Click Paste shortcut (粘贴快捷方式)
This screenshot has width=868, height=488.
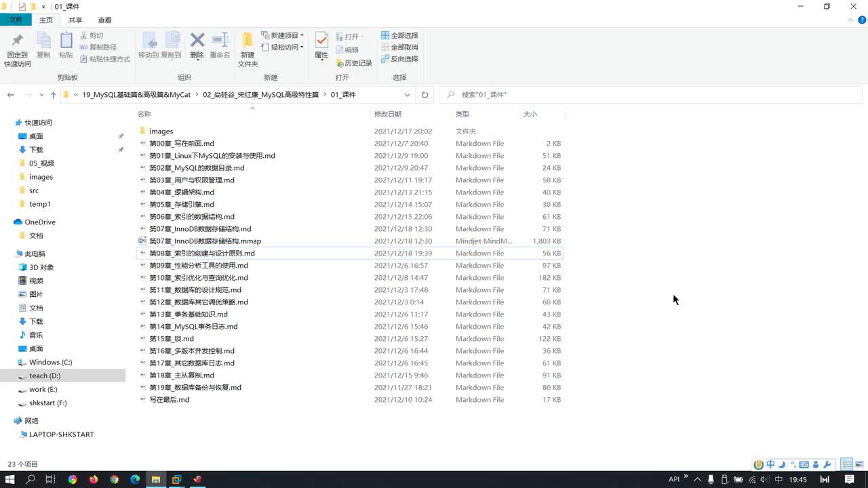[105, 59]
